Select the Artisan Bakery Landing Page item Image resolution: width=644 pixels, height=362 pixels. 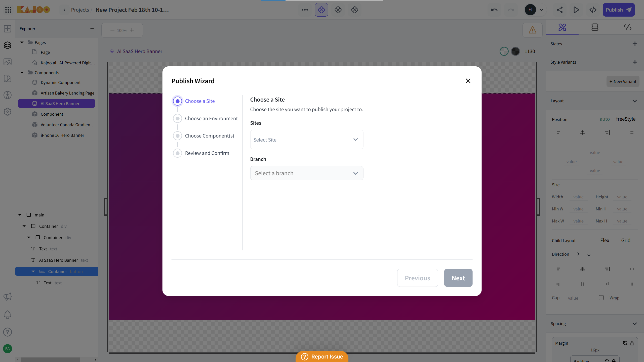(x=67, y=93)
